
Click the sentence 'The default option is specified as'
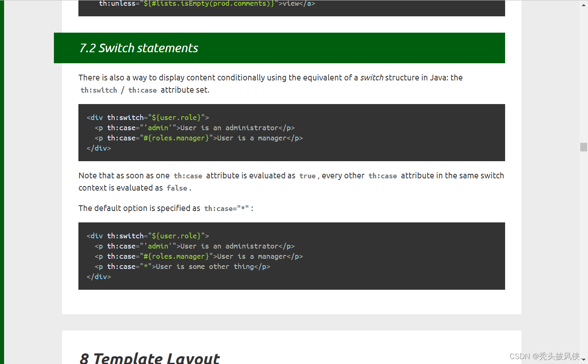pyautogui.click(x=139, y=208)
